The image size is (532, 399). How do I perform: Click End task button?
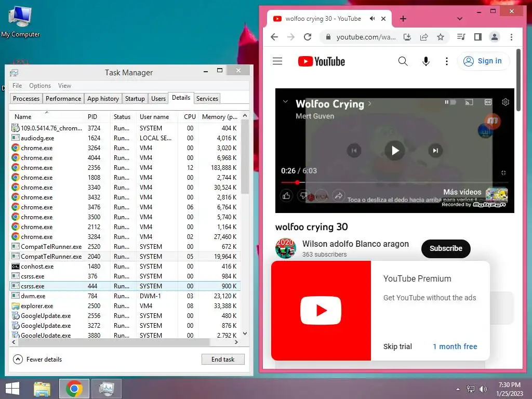click(x=222, y=360)
